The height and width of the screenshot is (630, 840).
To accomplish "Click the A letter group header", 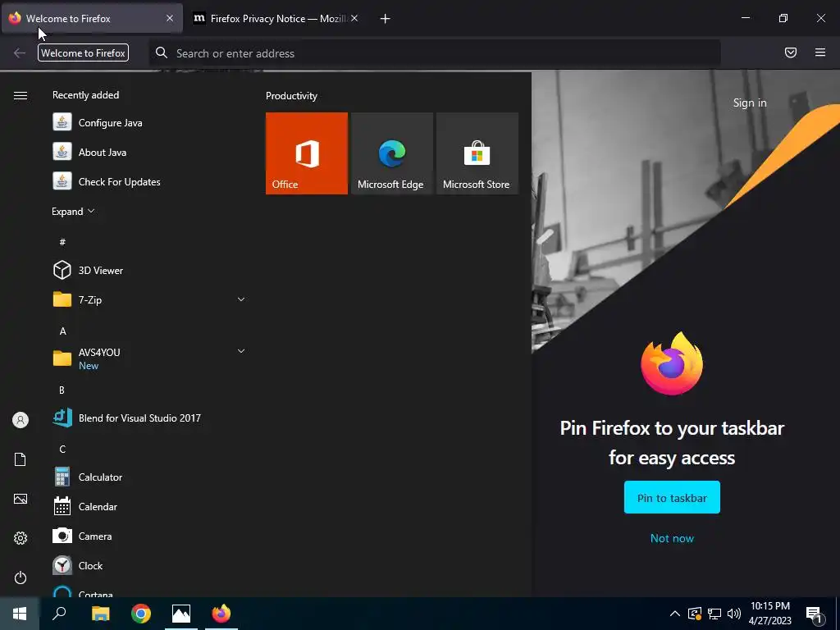I will tap(62, 331).
